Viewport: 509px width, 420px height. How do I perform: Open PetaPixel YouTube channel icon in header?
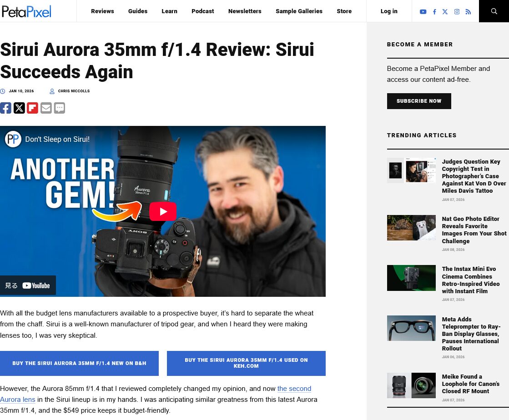[423, 11]
